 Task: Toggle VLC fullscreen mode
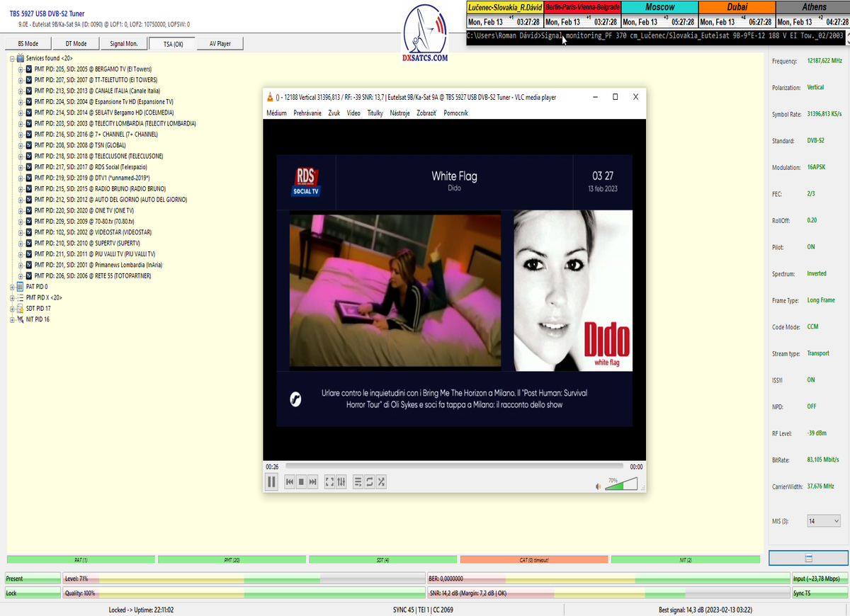(329, 482)
